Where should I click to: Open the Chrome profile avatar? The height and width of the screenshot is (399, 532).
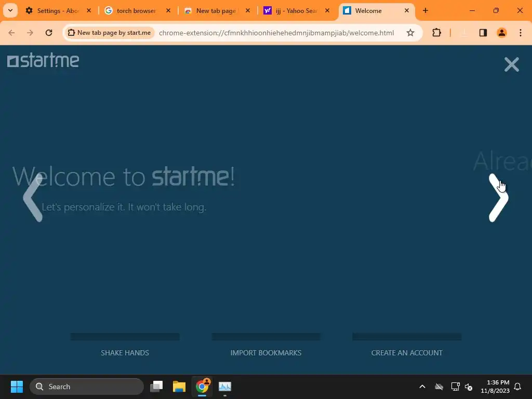pyautogui.click(x=502, y=33)
